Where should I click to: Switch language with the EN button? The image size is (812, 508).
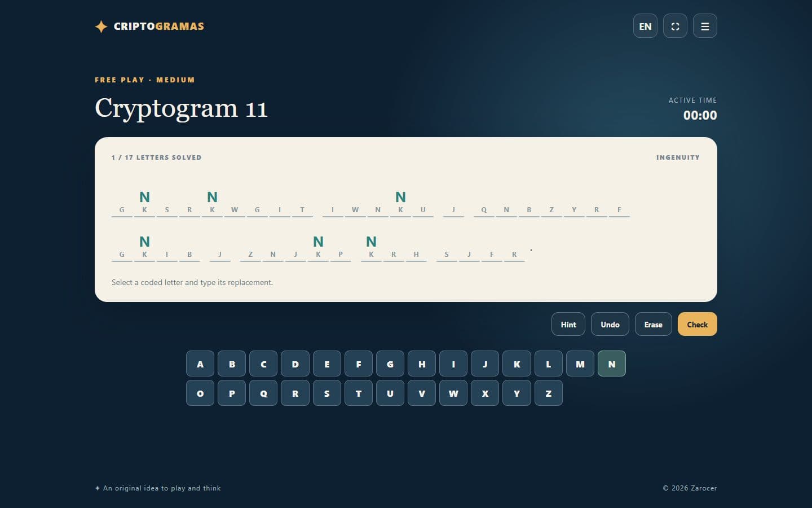point(645,26)
